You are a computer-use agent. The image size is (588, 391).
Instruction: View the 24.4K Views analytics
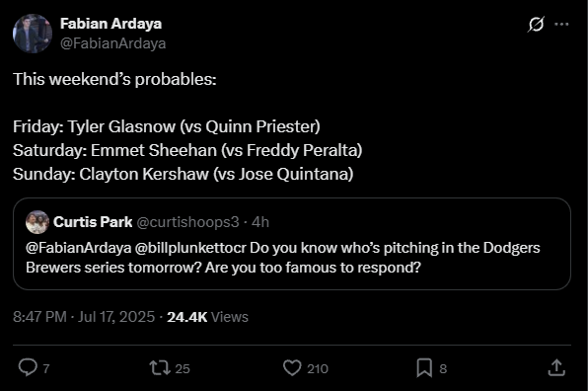pos(207,317)
